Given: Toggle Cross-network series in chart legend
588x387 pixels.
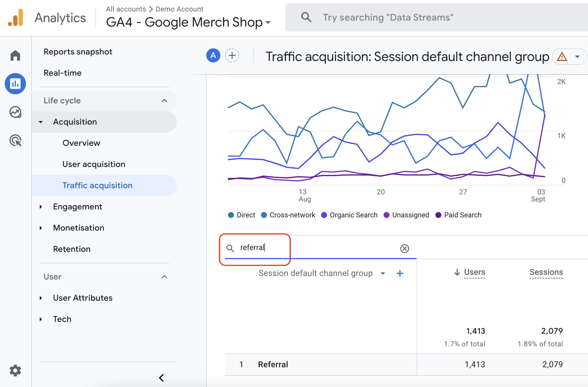Looking at the screenshot, I should [288, 215].
